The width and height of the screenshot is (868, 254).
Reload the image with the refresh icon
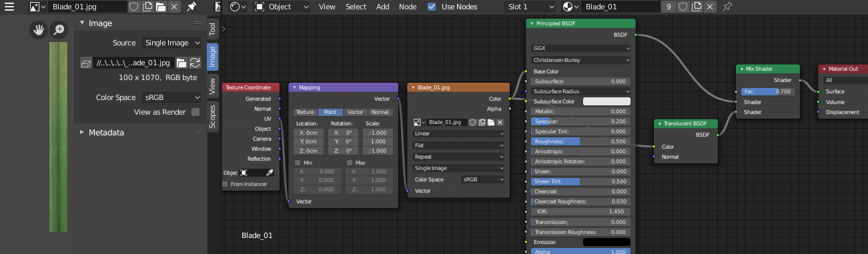(195, 63)
